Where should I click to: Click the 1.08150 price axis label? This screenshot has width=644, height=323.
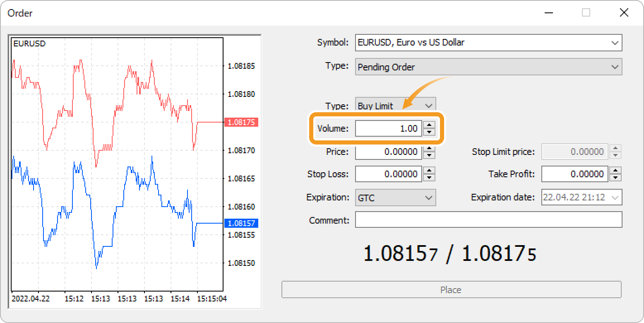tap(241, 263)
